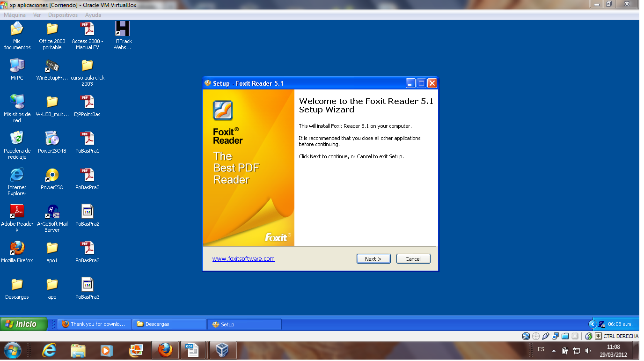Viewport: 644px width, 361px height.
Task: Show hidden icons in the Windows 7 tray
Action: tap(554, 350)
